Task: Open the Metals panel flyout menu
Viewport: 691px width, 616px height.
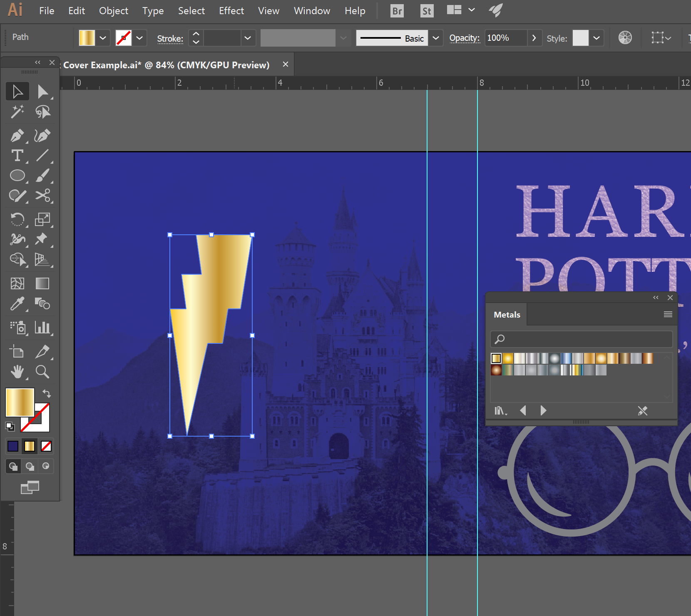Action: click(669, 314)
